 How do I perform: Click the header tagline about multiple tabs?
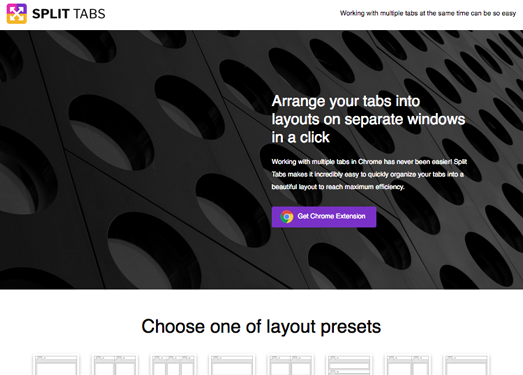coord(428,13)
